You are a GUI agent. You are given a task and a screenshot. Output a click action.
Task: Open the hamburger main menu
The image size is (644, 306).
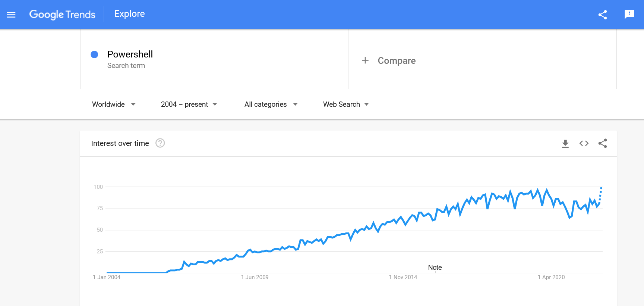11,15
